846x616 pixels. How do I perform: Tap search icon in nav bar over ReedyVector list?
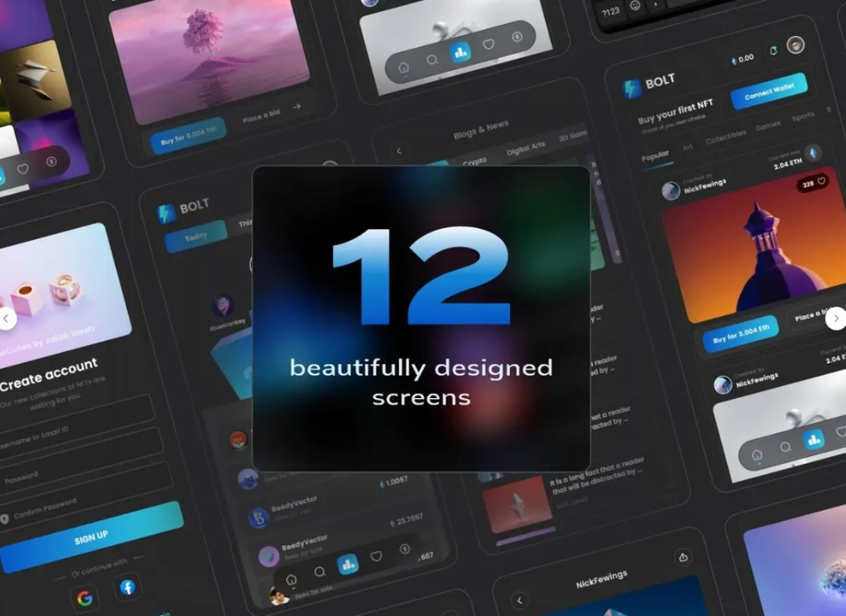click(320, 571)
